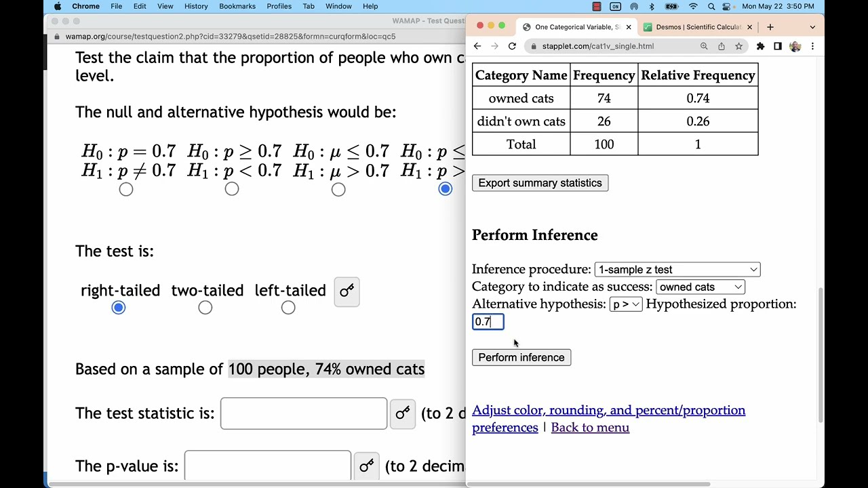Open the Bookmarks menu in menu bar
Image resolution: width=868 pixels, height=488 pixels.
[237, 6]
